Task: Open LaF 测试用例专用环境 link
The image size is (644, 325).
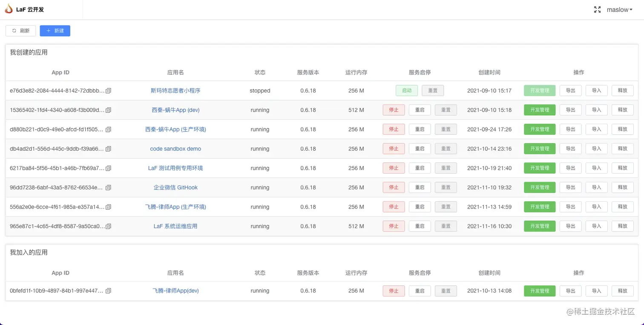Action: [x=175, y=168]
